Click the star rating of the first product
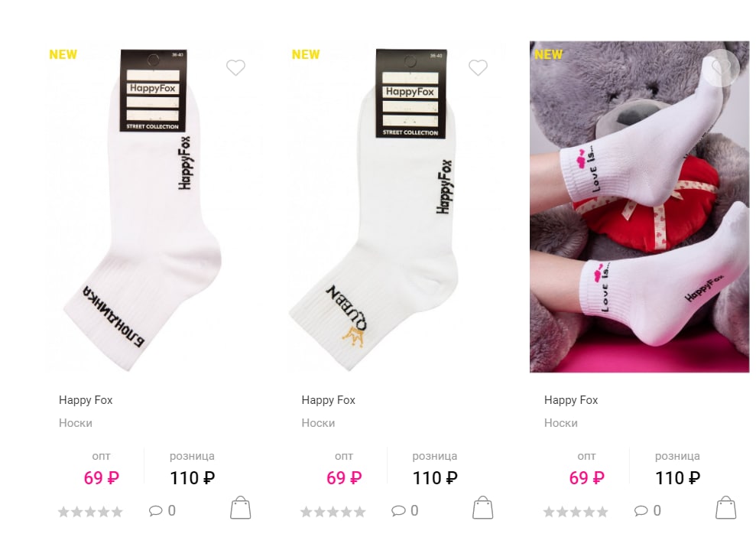The image size is (756, 534). click(x=90, y=512)
